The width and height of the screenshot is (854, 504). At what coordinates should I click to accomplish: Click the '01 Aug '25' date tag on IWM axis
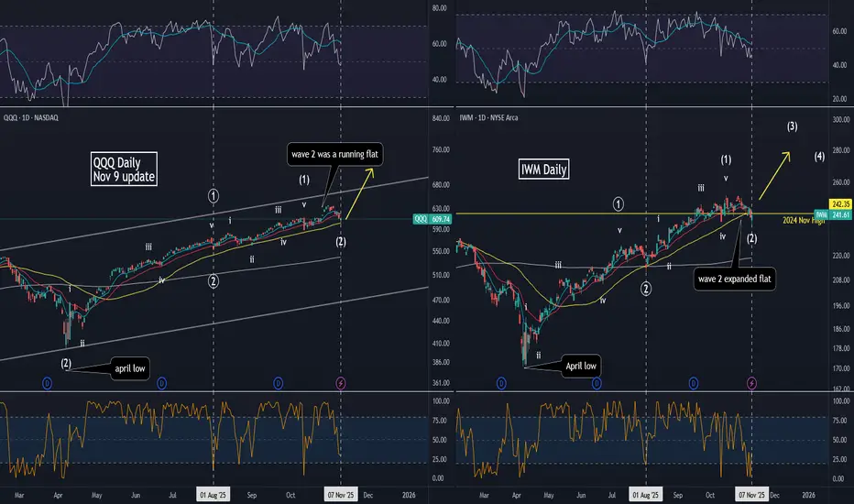645,495
